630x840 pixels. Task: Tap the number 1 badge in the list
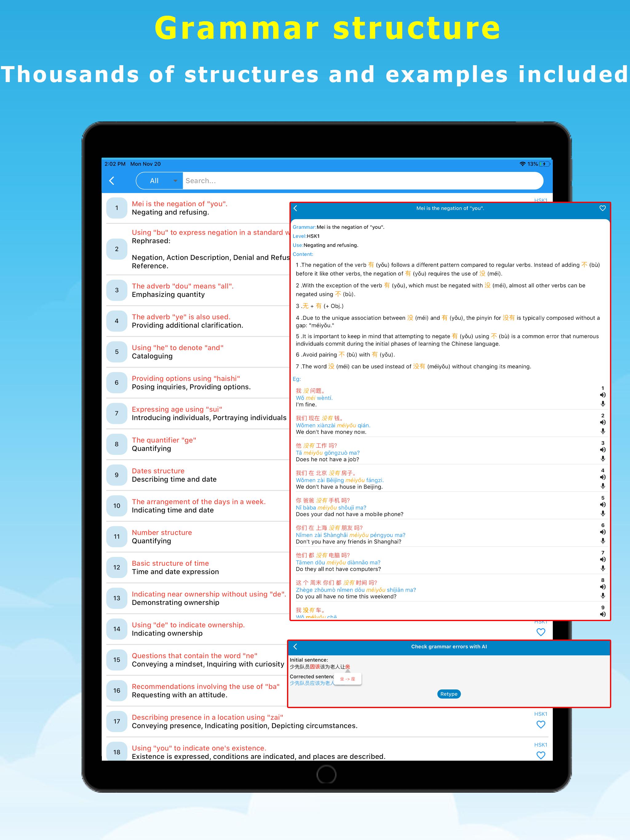click(117, 208)
